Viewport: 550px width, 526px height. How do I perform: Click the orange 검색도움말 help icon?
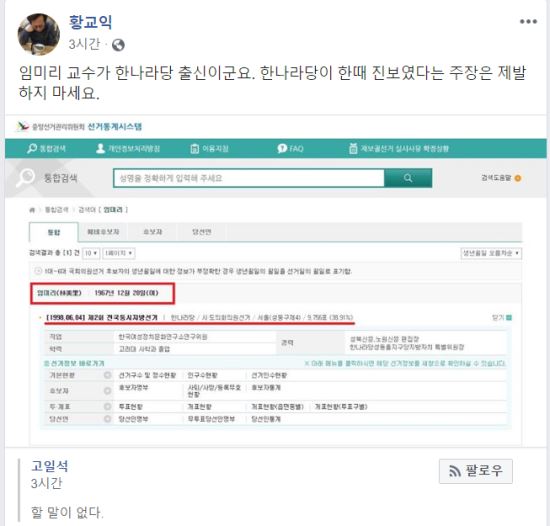tap(517, 178)
